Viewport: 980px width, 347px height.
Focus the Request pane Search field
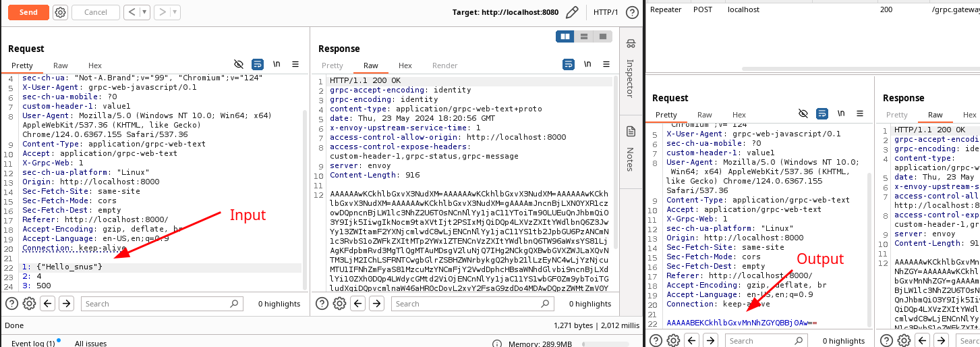pyautogui.click(x=162, y=304)
